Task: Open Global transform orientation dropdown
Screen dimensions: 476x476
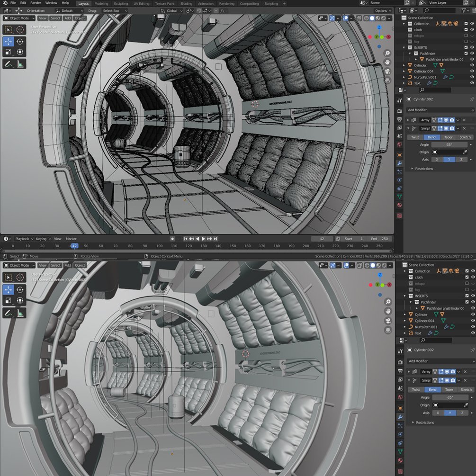Action: (x=171, y=10)
